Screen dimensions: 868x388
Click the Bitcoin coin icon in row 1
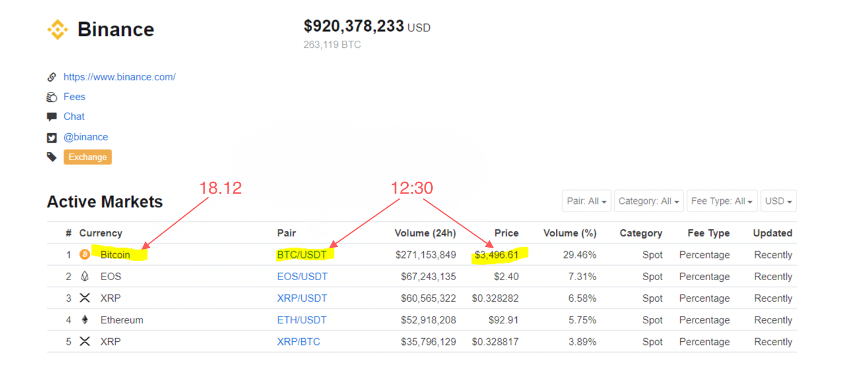[x=85, y=255]
